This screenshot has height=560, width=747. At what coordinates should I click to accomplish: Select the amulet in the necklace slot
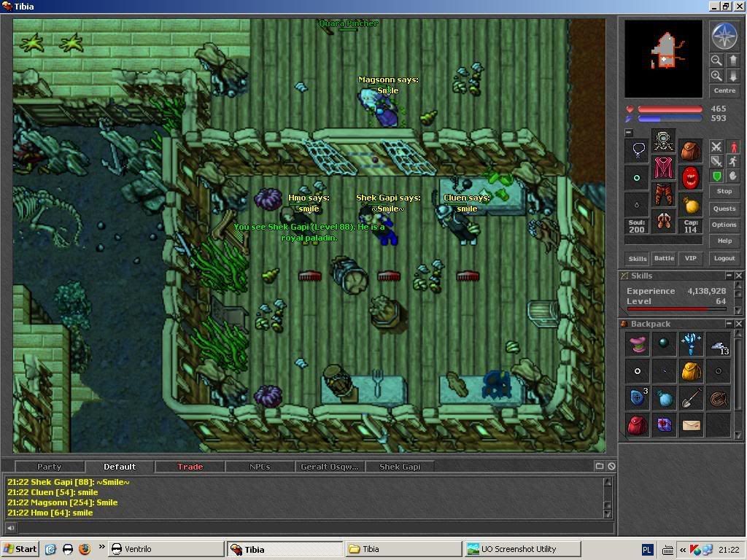click(637, 150)
